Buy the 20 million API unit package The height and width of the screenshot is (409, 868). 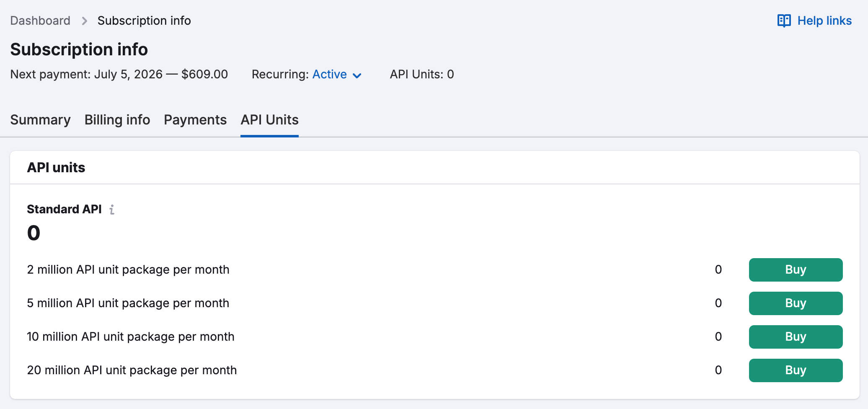tap(796, 370)
